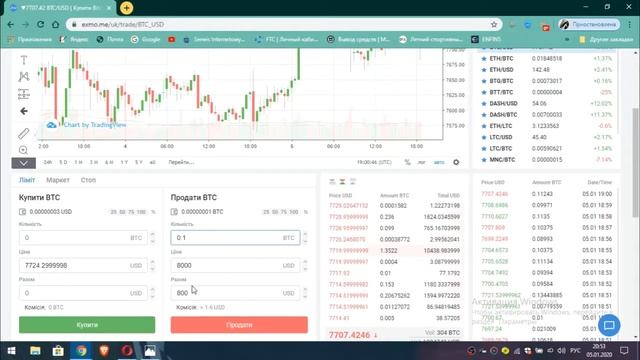Toggle favorite star for MNC/BTC
Screen dimensions: 640x360
[484, 160]
